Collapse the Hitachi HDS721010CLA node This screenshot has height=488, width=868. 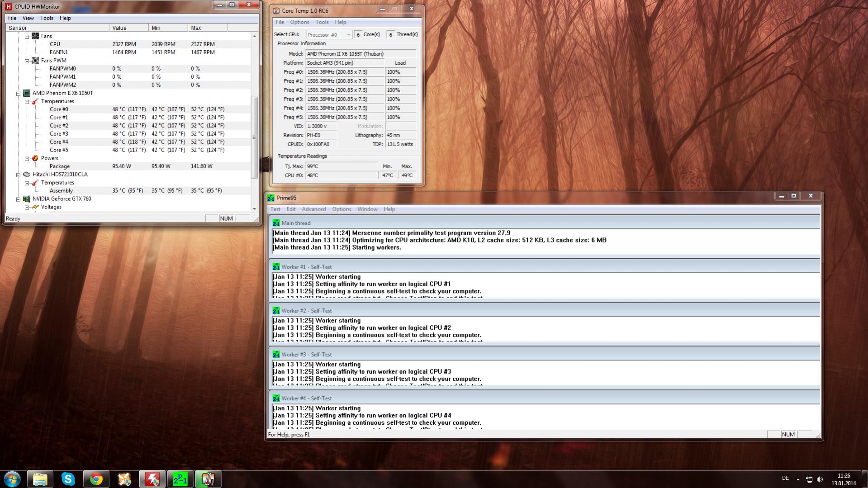[19, 175]
